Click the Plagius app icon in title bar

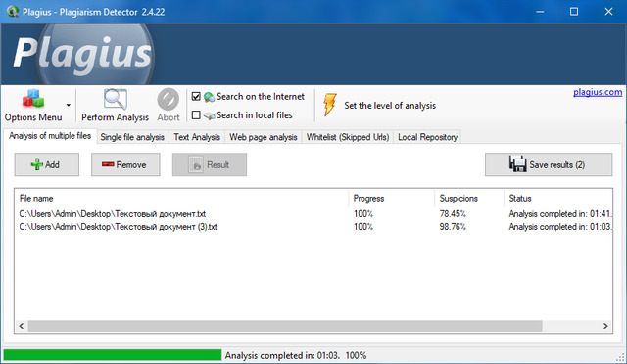coord(13,11)
